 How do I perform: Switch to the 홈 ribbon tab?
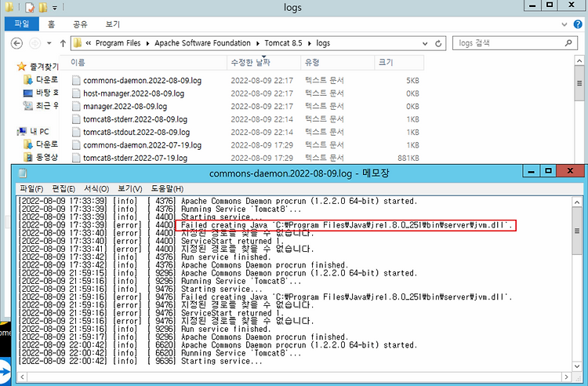(x=51, y=24)
